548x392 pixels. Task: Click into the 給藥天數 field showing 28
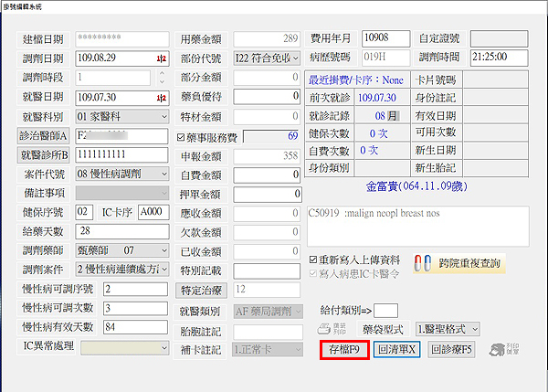(121, 231)
